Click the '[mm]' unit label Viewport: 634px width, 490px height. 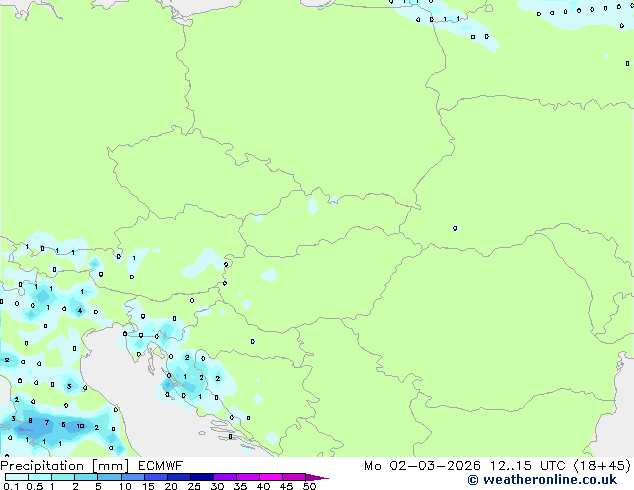tap(111, 466)
